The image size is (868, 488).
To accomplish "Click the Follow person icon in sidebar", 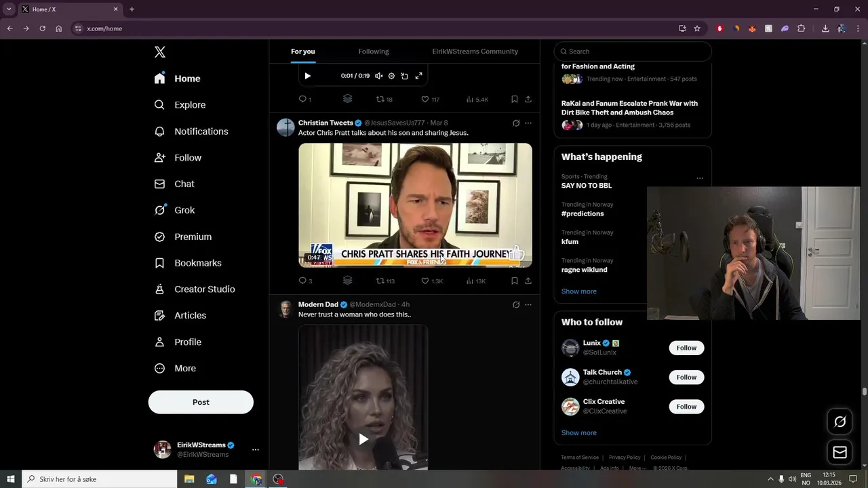I will click(160, 157).
